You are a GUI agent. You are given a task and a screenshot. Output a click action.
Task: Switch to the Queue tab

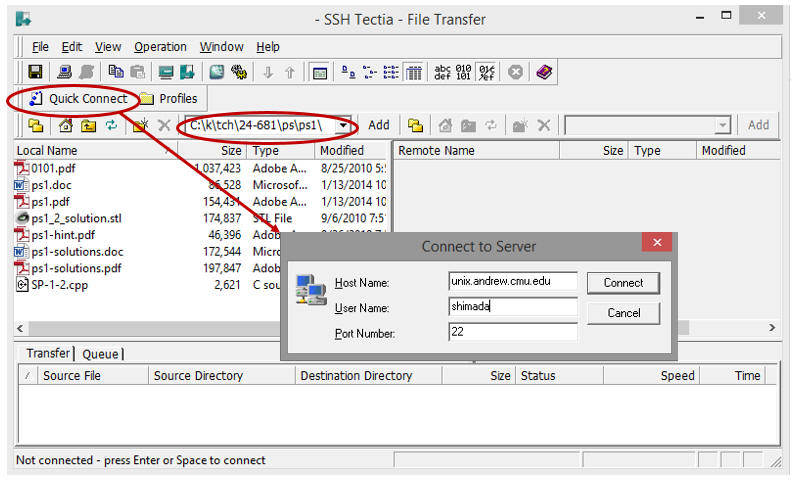[x=100, y=354]
